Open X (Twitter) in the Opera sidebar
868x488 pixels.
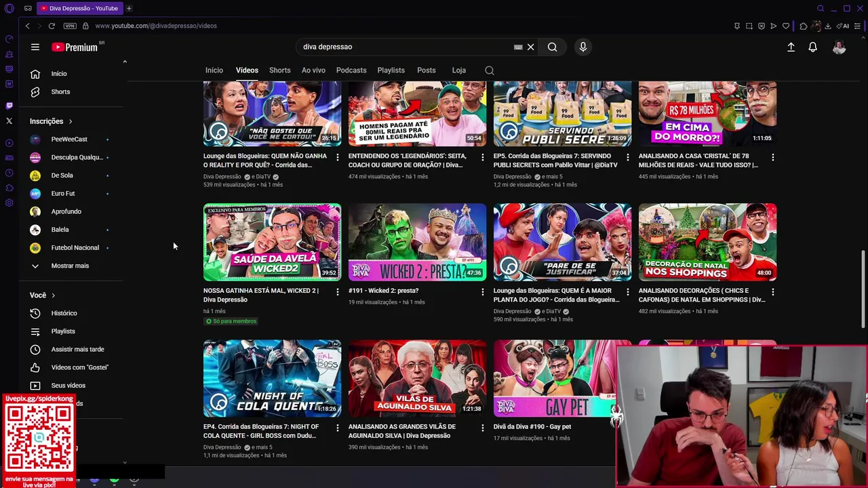click(9, 121)
